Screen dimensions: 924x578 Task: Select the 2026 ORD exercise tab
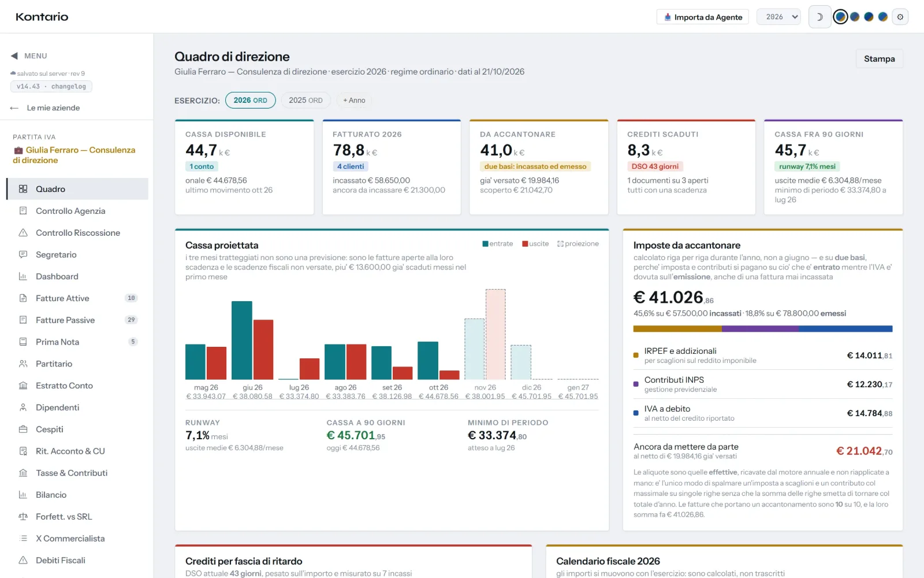click(x=251, y=100)
